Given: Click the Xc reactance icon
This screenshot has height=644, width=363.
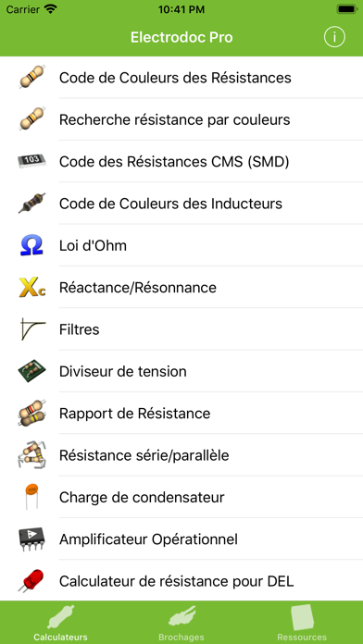Looking at the screenshot, I should point(31,287).
